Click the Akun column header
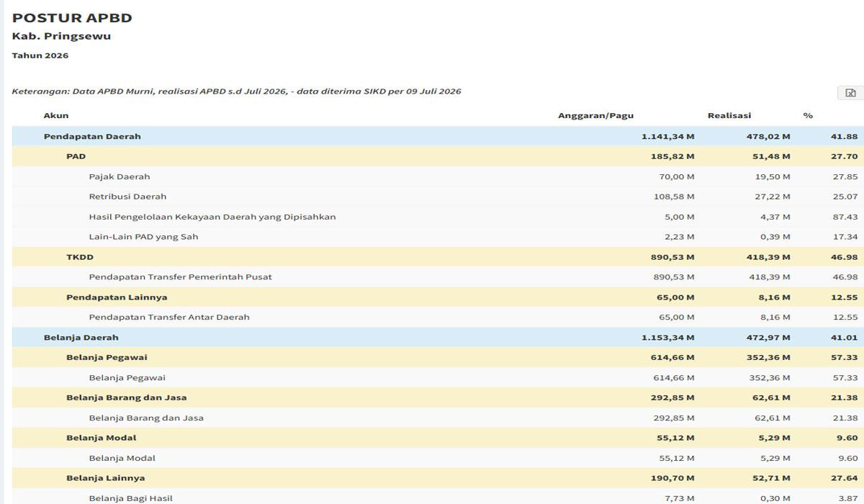Screen dimensions: 864x504 56,115
